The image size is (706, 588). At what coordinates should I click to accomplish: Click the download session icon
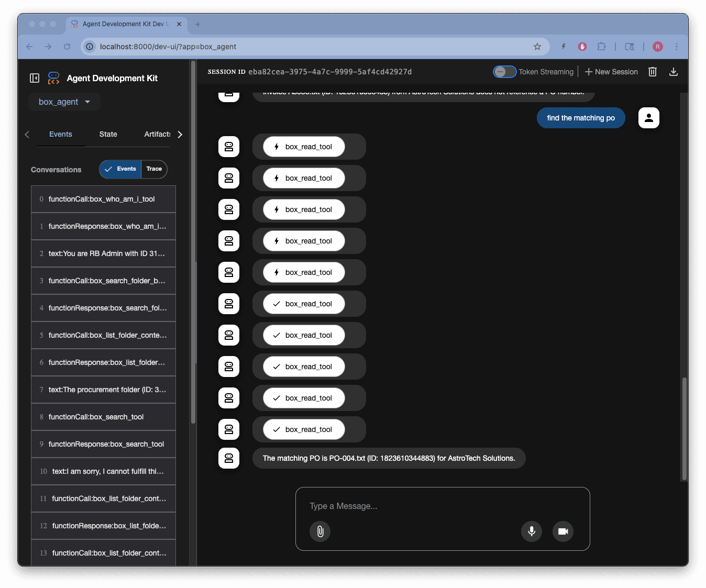click(x=673, y=72)
